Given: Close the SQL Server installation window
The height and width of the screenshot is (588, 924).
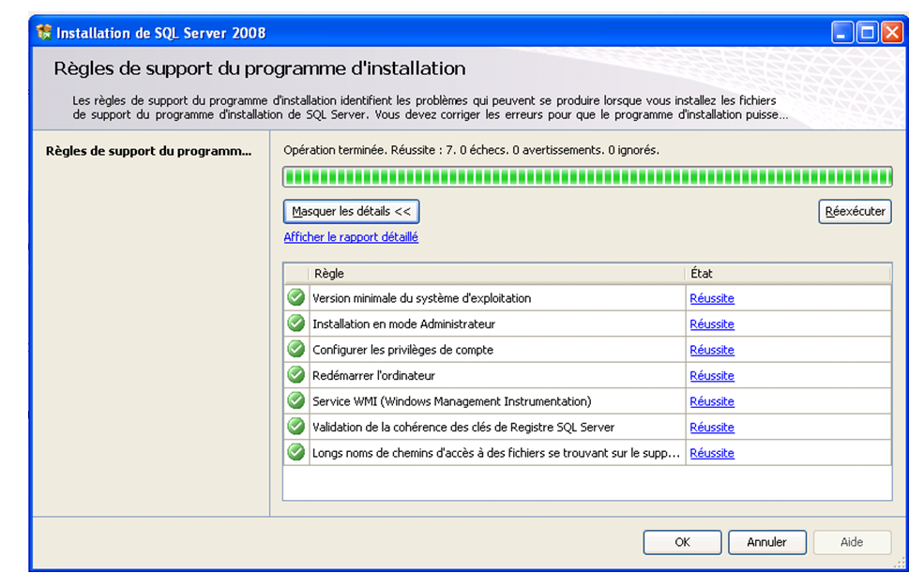Looking at the screenshot, I should coord(892,32).
